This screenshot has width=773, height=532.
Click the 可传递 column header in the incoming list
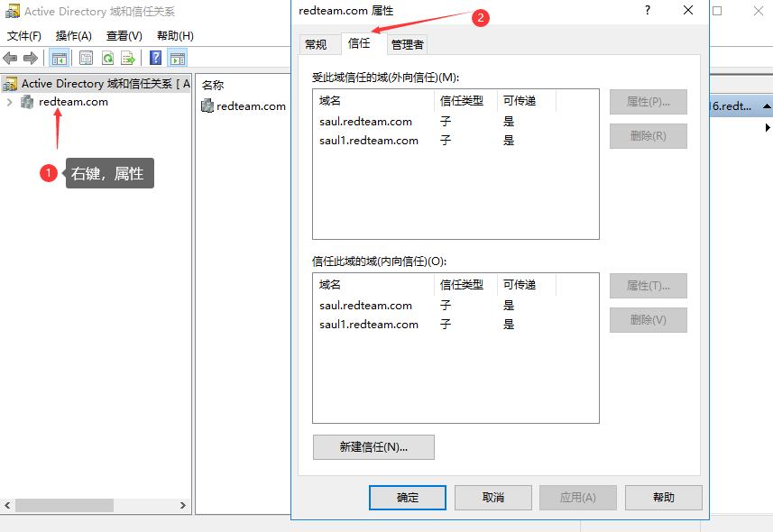(527, 285)
